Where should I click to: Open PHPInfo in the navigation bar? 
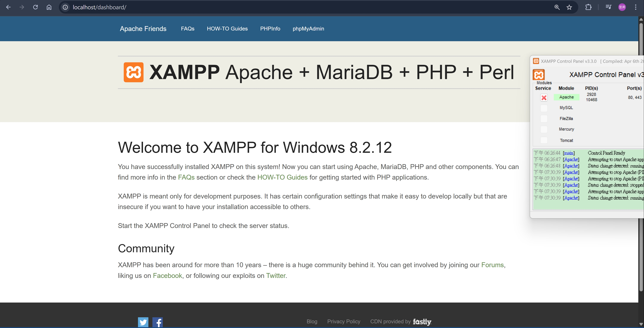tap(270, 29)
